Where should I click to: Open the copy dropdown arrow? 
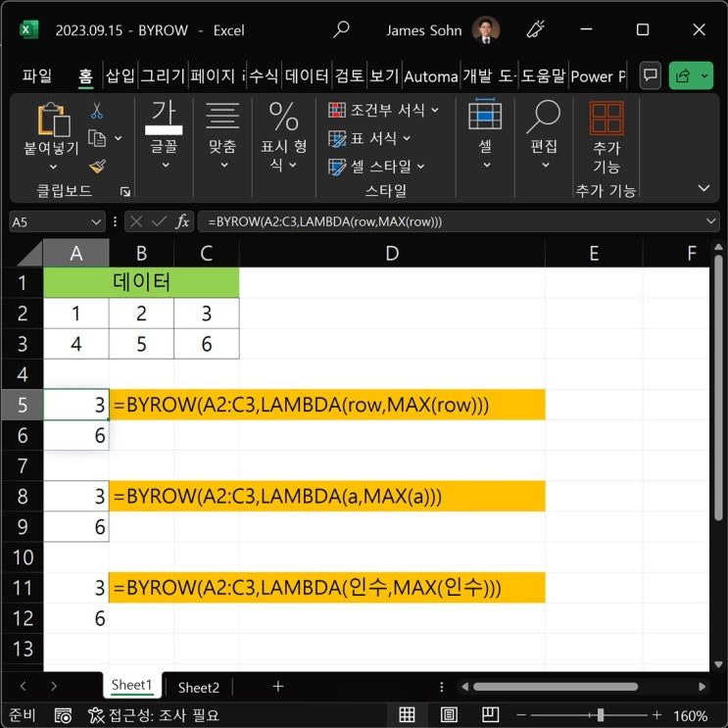(119, 138)
